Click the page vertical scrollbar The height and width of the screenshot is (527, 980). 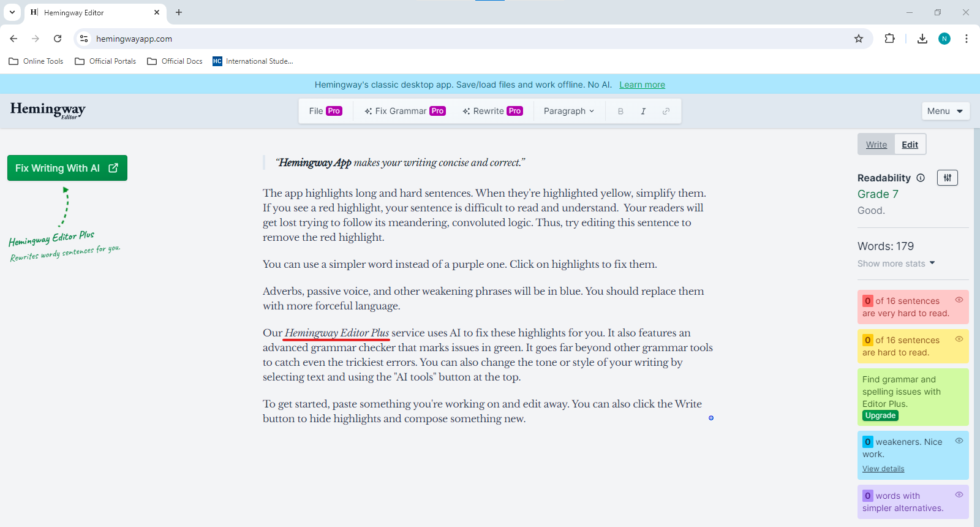[x=977, y=327]
